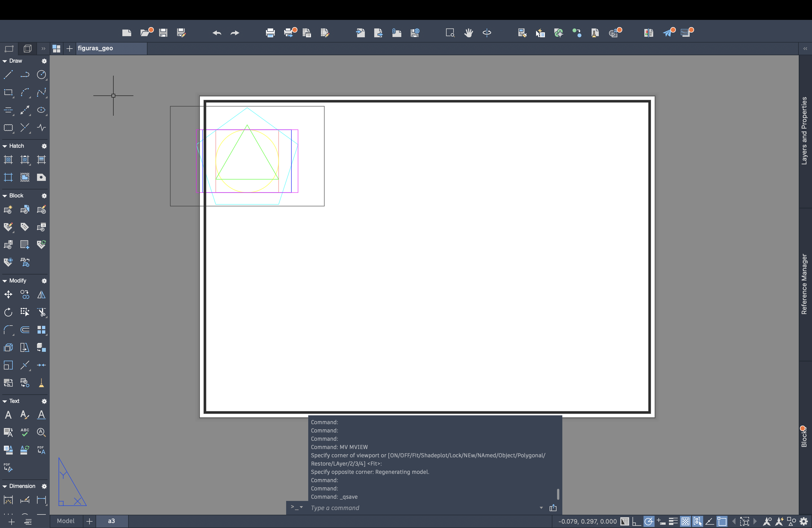Collapse the Draw panel section
The height and width of the screenshot is (528, 812).
click(x=5, y=61)
